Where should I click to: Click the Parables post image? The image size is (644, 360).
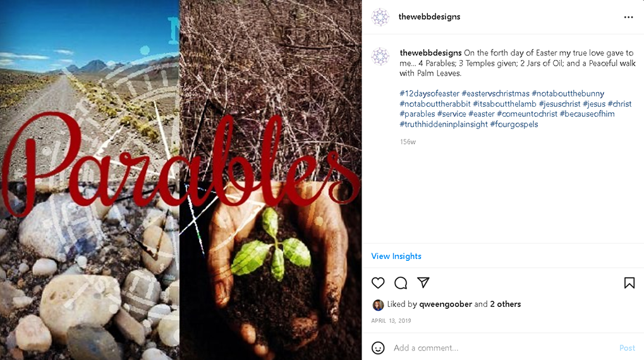tap(181, 180)
